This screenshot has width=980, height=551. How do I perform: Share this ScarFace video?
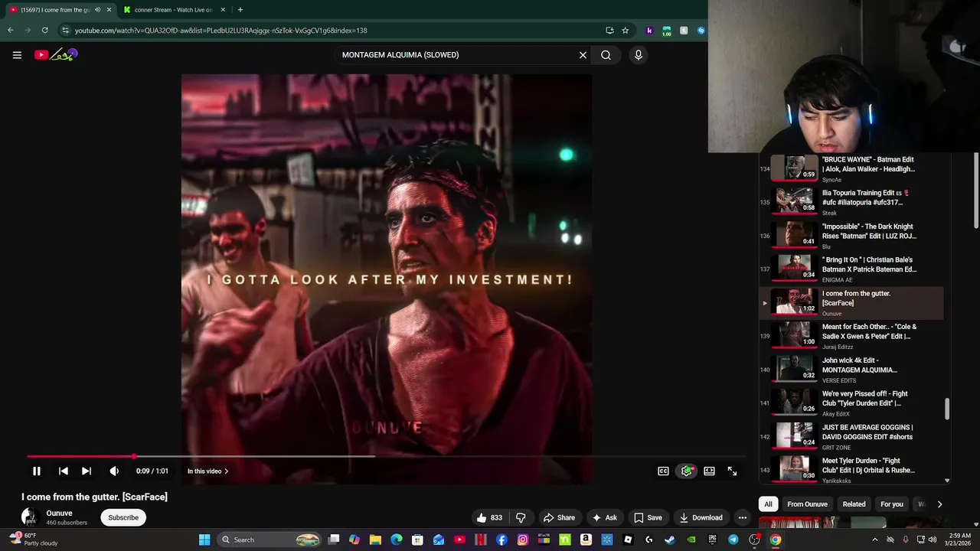559,518
